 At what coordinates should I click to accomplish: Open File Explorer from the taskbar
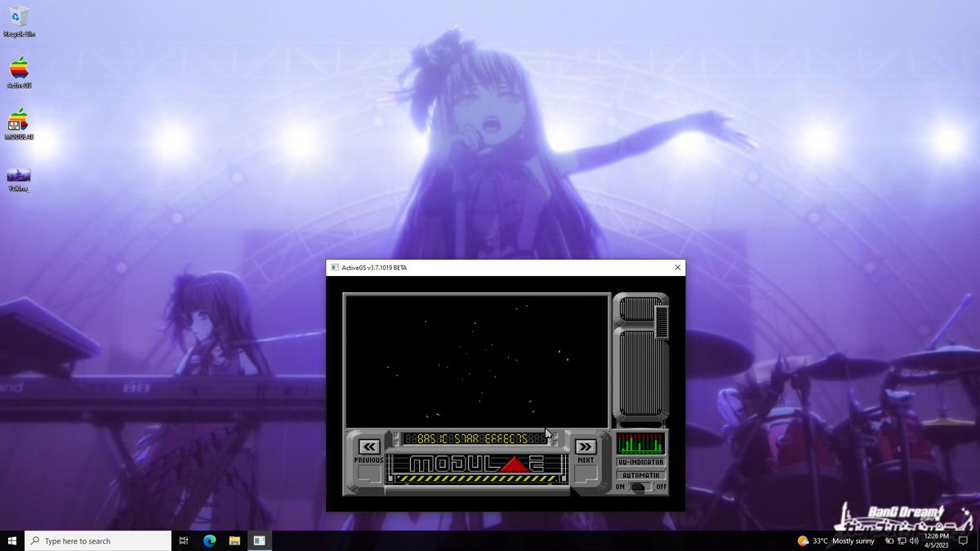[234, 540]
